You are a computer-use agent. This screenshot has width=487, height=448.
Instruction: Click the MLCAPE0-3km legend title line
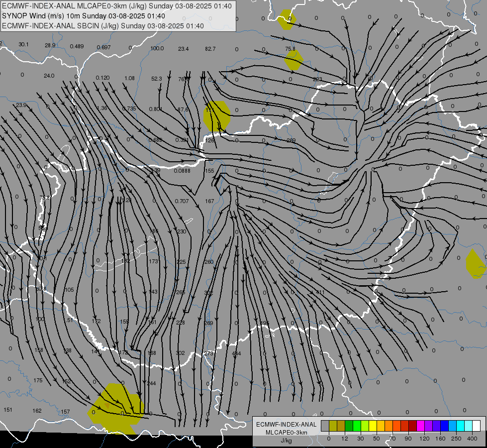(287, 433)
